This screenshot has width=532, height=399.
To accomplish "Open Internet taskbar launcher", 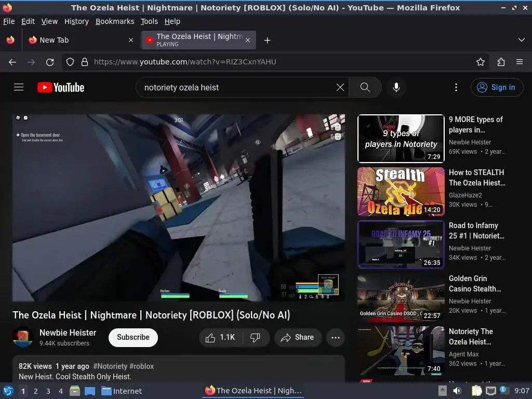I will (122, 391).
